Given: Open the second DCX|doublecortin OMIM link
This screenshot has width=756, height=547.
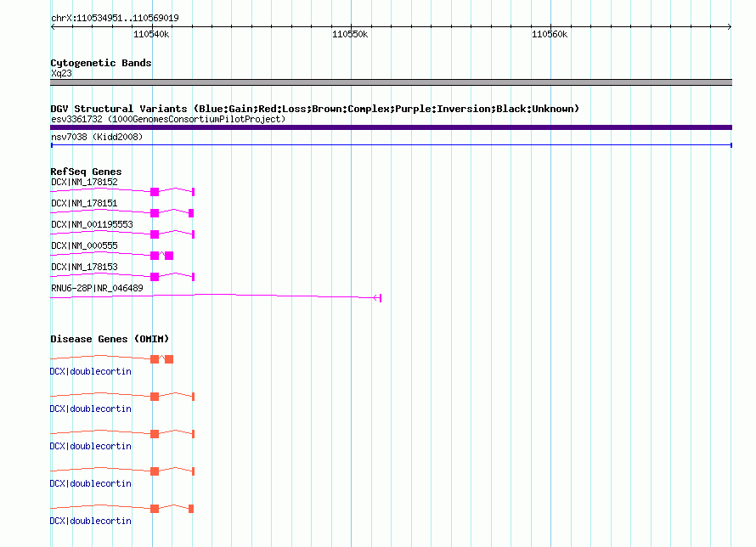Looking at the screenshot, I should click(91, 409).
